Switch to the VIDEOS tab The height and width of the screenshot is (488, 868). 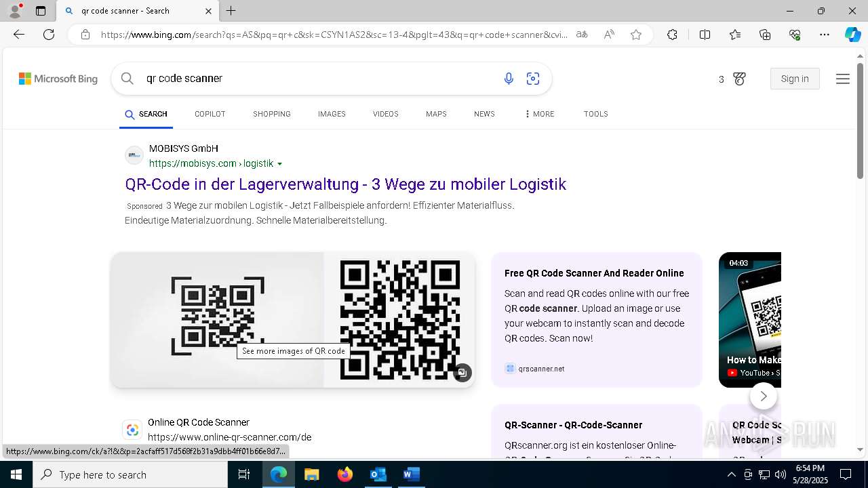[x=385, y=115]
